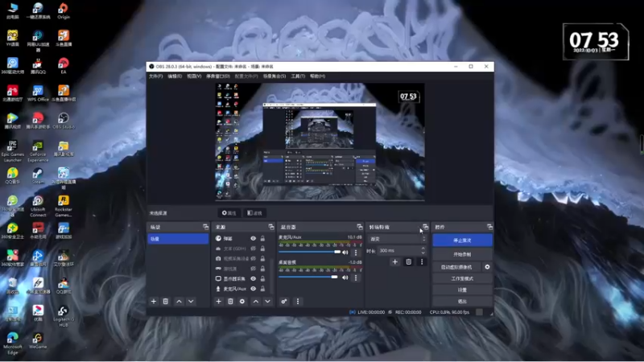Open the 视图(V) menu
The width and height of the screenshot is (644, 362).
194,76
